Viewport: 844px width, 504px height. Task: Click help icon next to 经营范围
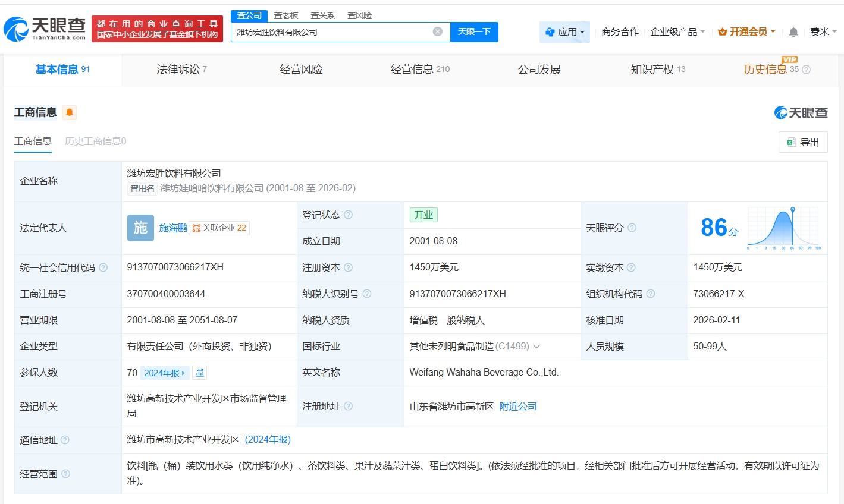tap(65, 474)
